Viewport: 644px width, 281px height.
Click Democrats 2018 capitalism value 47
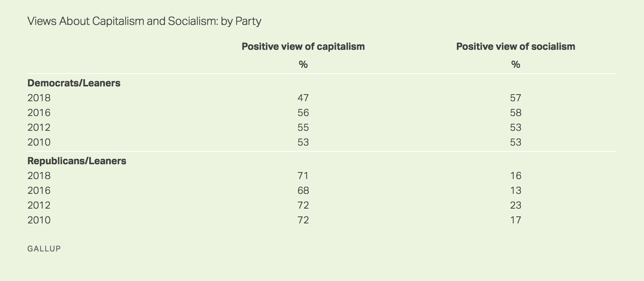(303, 98)
